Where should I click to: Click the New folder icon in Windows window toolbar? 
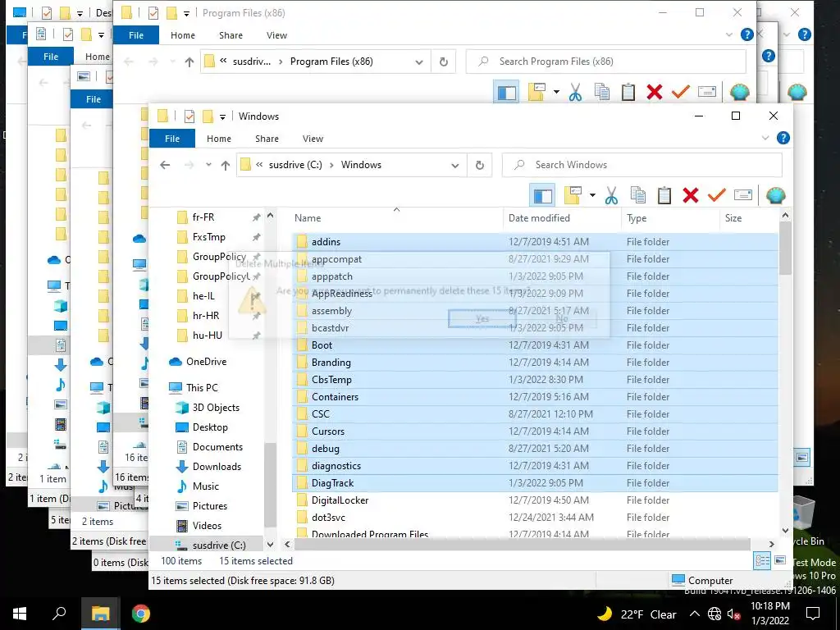572,195
